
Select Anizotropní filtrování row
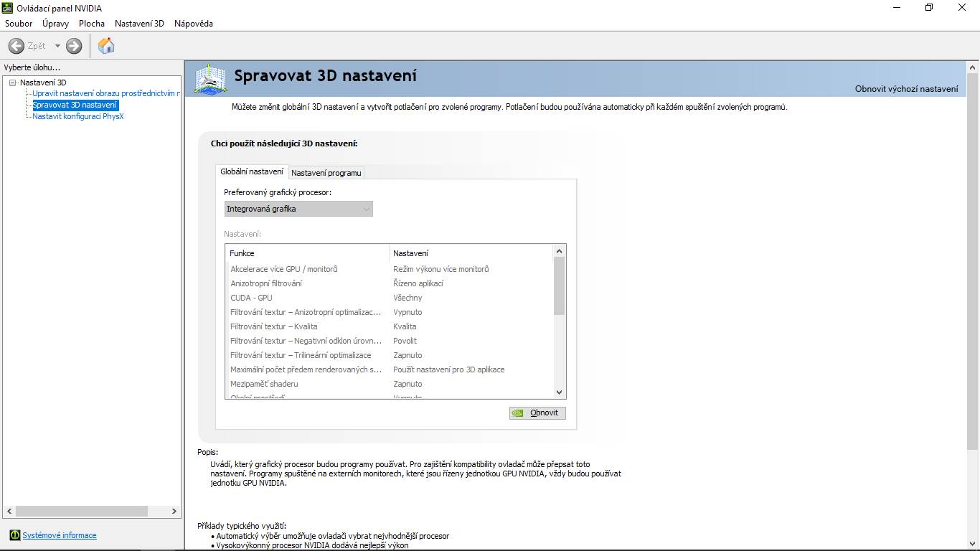click(x=390, y=283)
